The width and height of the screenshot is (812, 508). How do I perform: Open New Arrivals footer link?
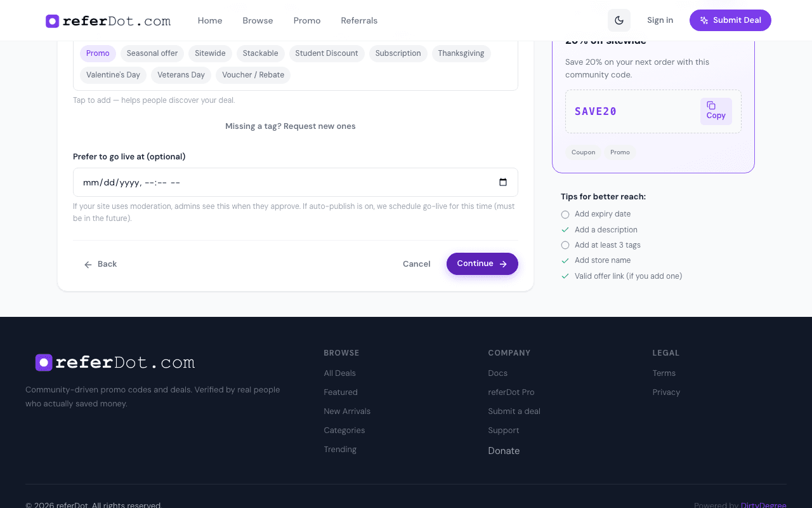tap(347, 411)
